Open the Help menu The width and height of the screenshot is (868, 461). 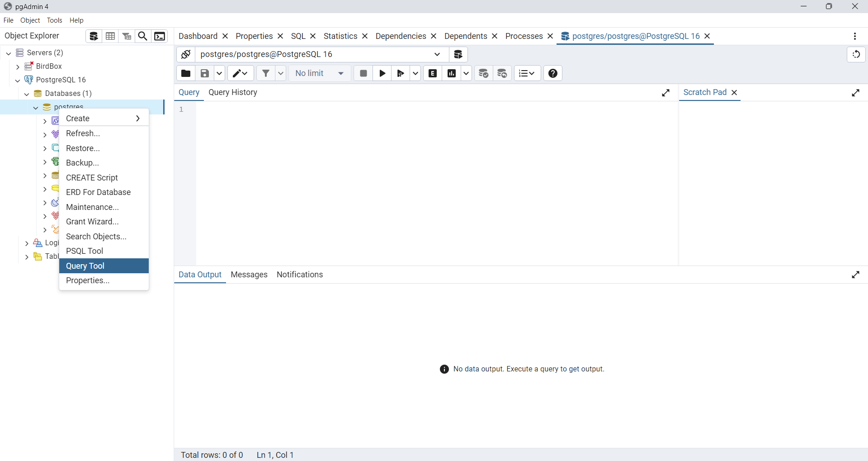pos(76,20)
